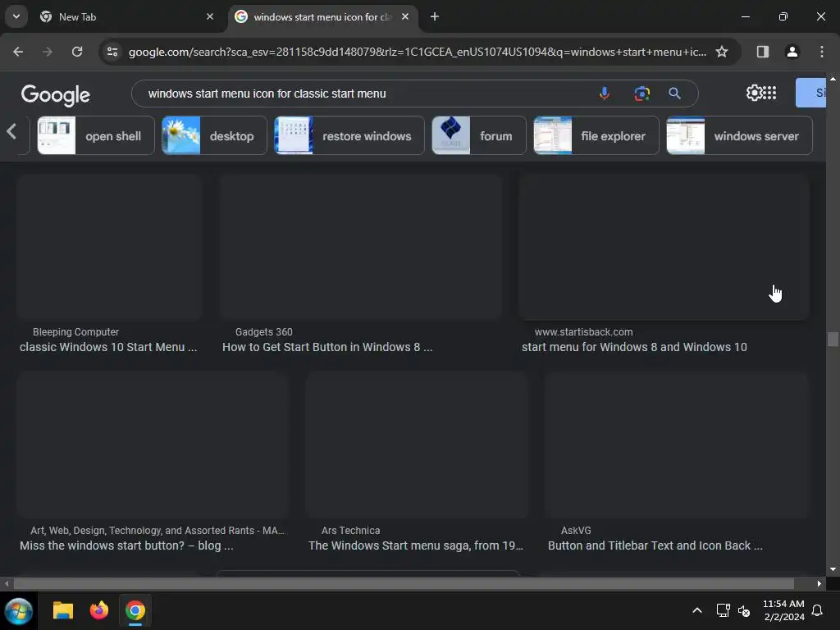Click the partially visible Sign in button
Screen dimensions: 840x630
[810, 93]
